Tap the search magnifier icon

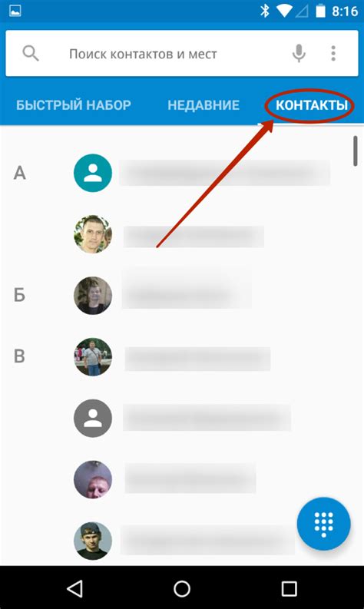pyautogui.click(x=30, y=53)
